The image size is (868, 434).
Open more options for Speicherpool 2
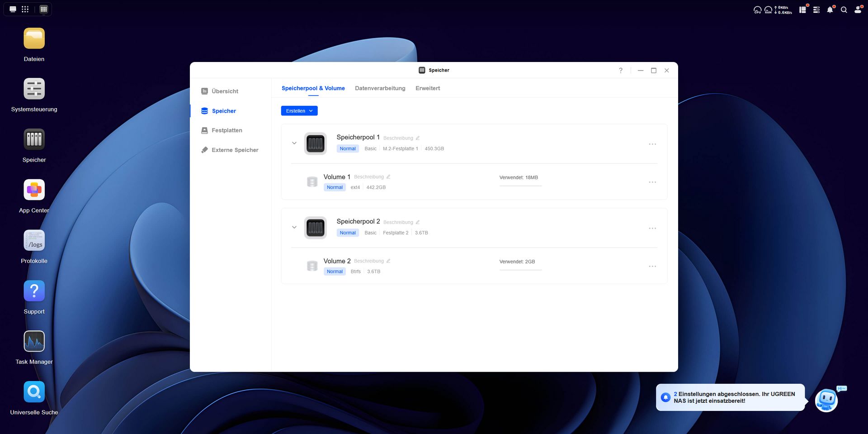[652, 228]
